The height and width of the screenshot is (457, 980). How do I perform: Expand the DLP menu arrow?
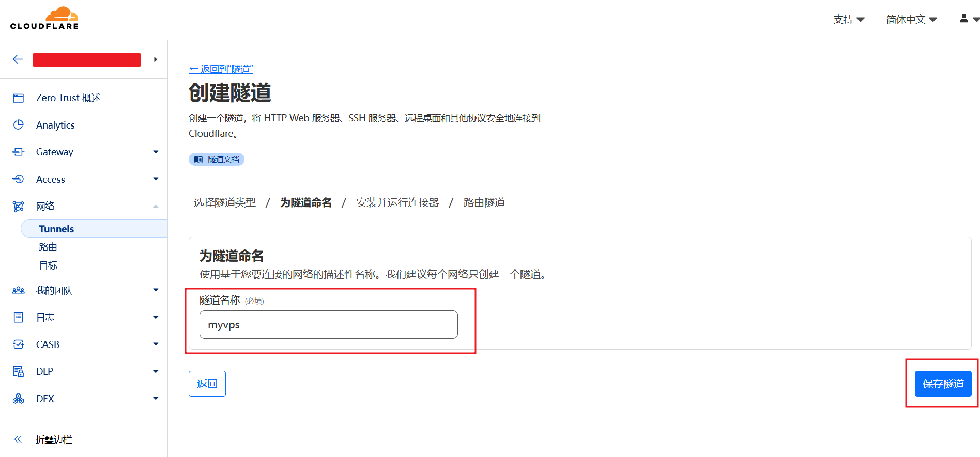tap(156, 371)
